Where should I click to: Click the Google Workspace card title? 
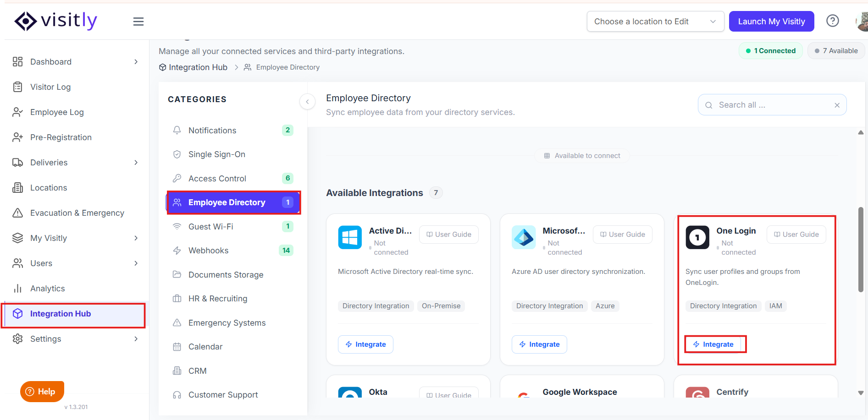tap(580, 392)
